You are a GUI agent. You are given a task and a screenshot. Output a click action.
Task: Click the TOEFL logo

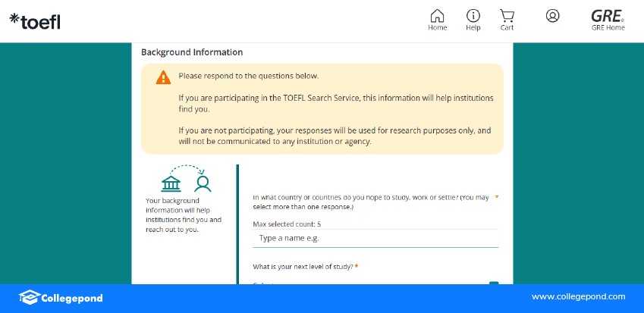tap(35, 22)
